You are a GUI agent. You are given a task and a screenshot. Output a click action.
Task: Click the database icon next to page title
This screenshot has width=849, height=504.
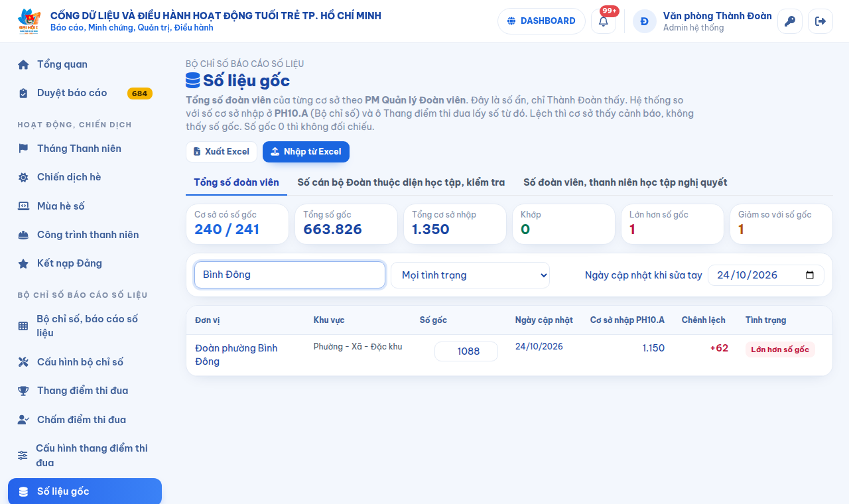pyautogui.click(x=192, y=81)
